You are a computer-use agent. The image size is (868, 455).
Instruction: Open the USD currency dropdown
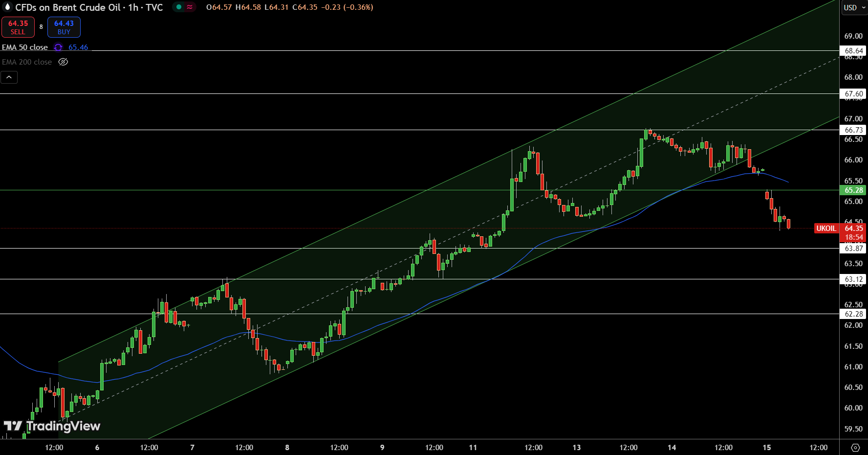coord(854,7)
